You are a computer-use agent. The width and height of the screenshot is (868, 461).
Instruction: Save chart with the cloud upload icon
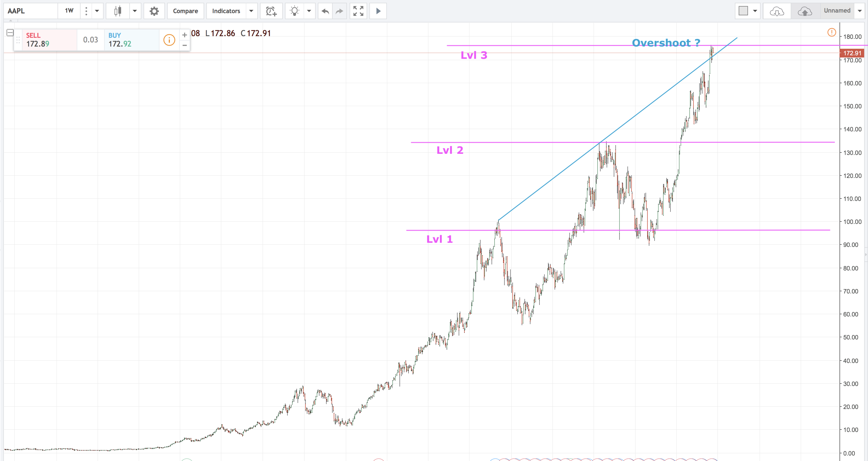[x=805, y=11]
